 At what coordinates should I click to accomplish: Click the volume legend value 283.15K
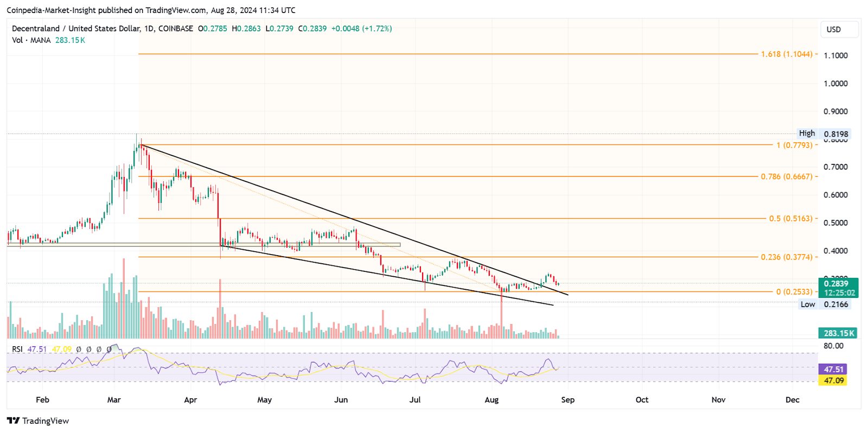pos(70,40)
